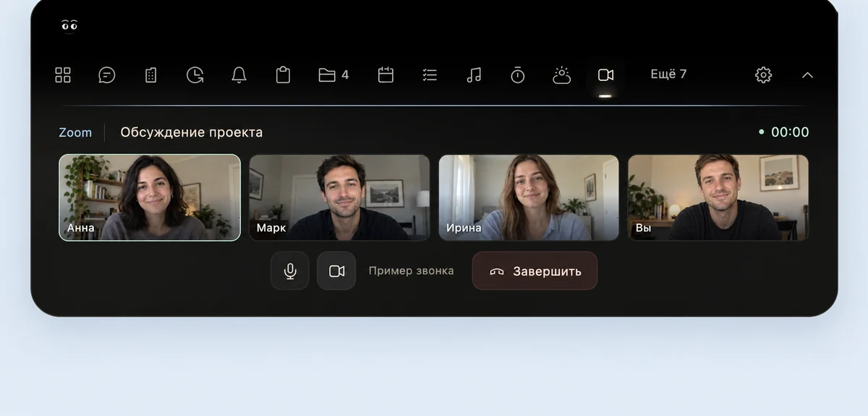
Task: Select Анна's video tile
Action: point(150,198)
